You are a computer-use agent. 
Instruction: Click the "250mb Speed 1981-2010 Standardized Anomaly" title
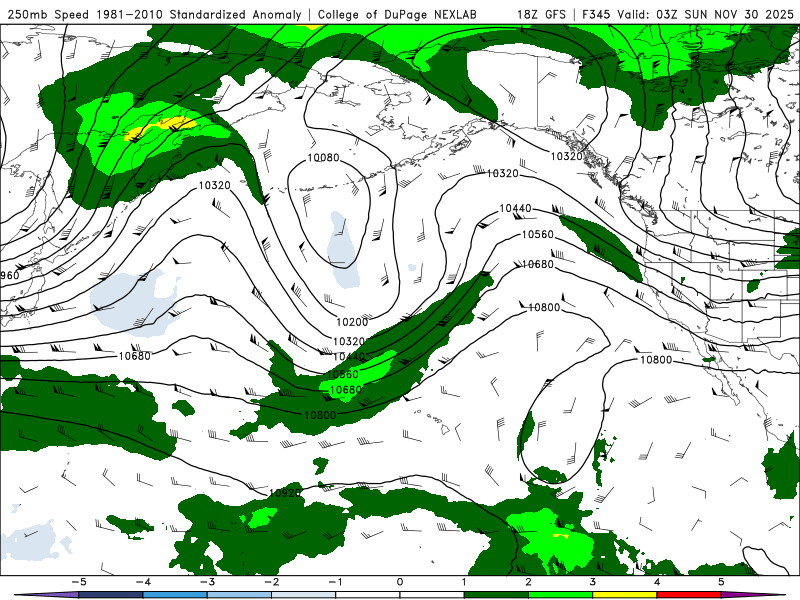pos(154,14)
